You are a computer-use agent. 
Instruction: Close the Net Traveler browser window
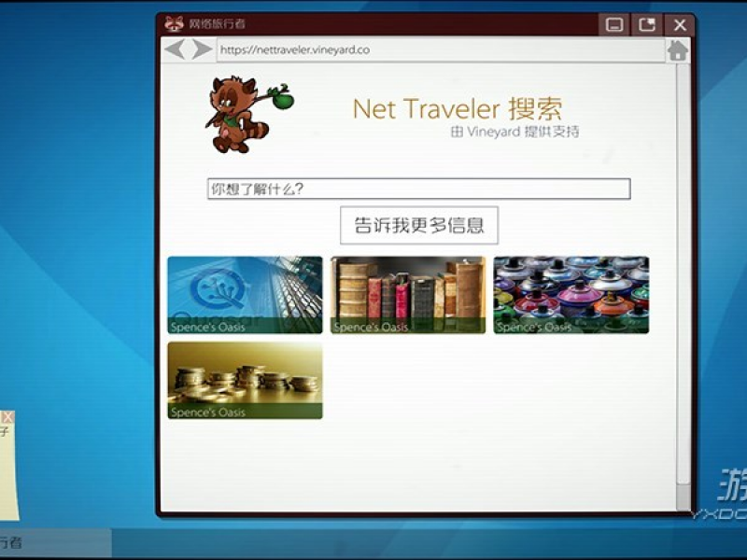pyautogui.click(x=680, y=24)
